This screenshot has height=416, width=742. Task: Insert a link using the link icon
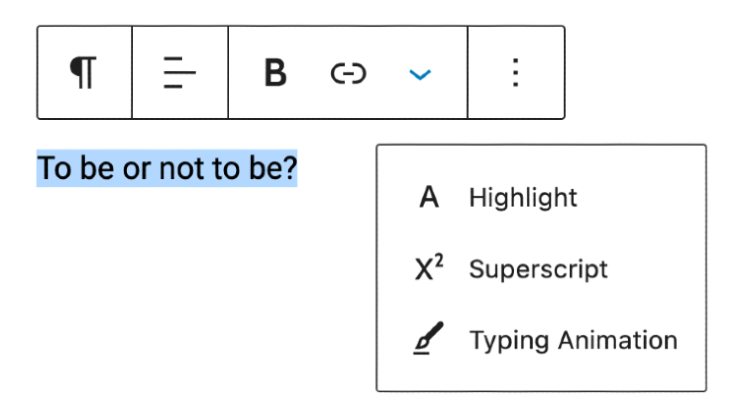(349, 73)
